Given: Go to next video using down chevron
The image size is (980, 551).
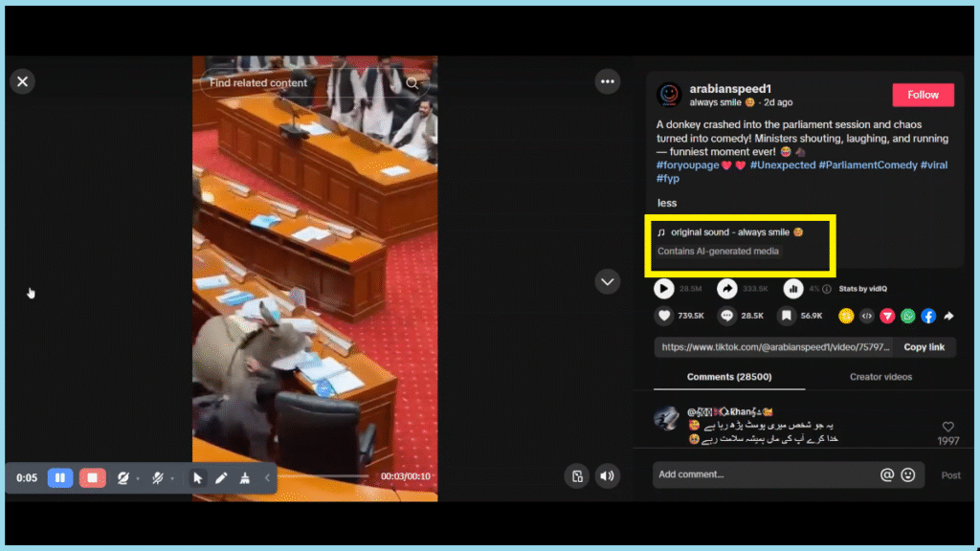Looking at the screenshot, I should click(608, 281).
